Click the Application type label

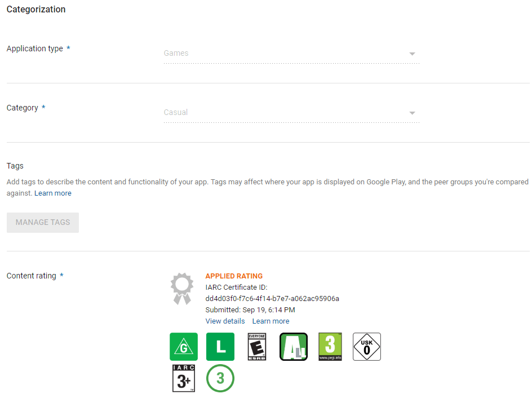coord(34,48)
